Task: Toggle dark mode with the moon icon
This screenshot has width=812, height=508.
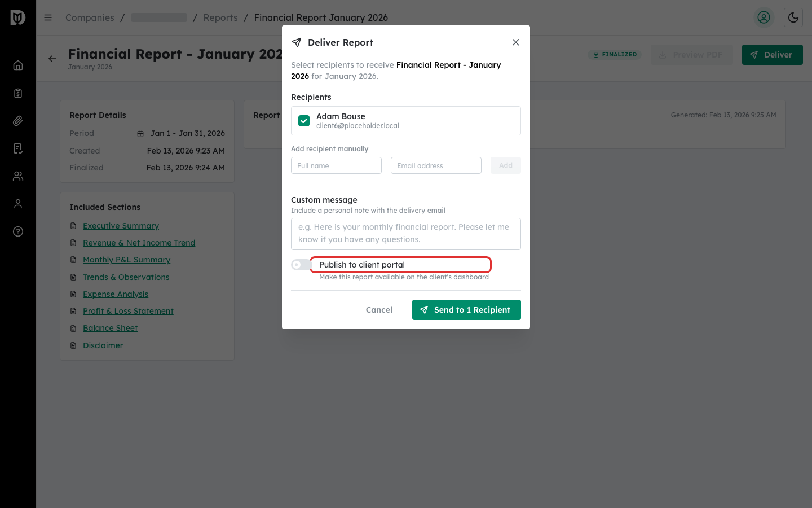Action: tap(793, 17)
